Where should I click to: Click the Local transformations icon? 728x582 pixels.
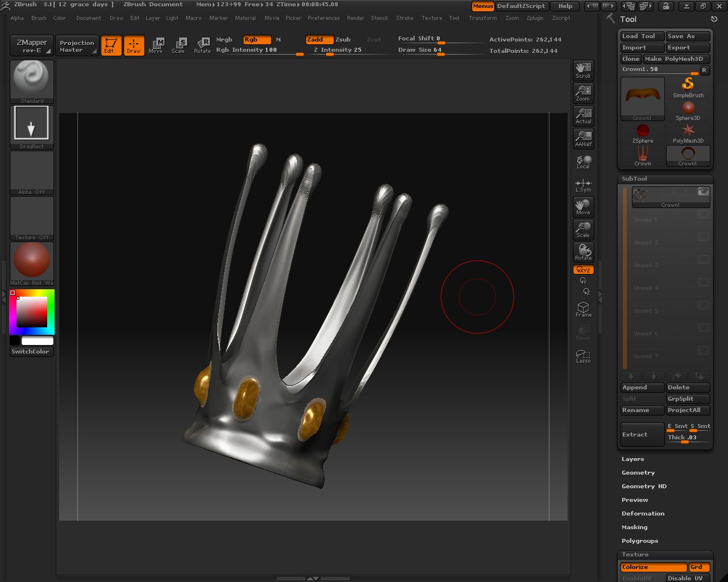[x=583, y=161]
